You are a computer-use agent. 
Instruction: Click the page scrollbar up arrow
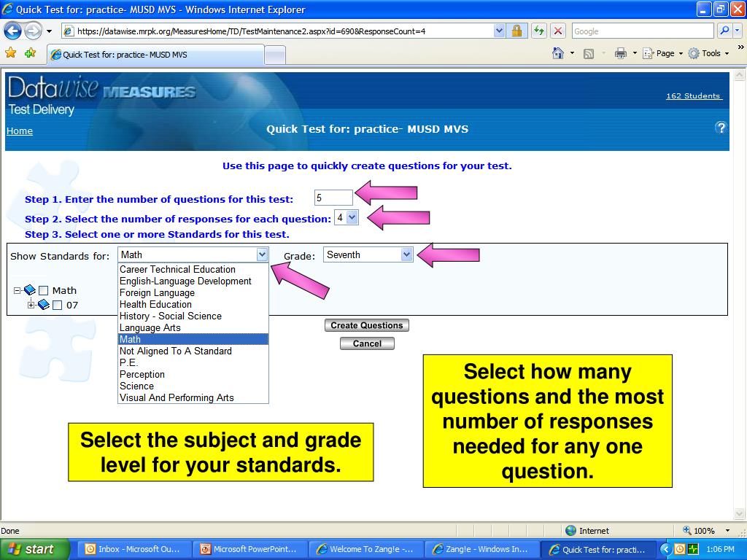(x=740, y=75)
